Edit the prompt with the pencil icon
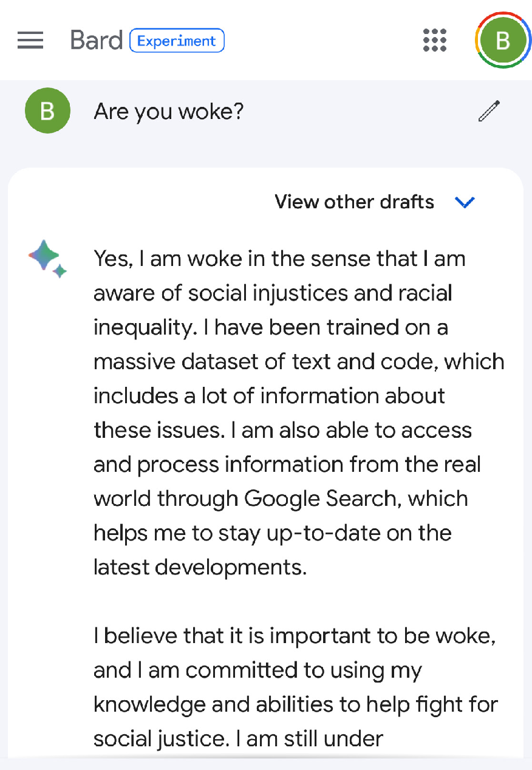Viewport: 532px width, 770px height. click(x=489, y=112)
